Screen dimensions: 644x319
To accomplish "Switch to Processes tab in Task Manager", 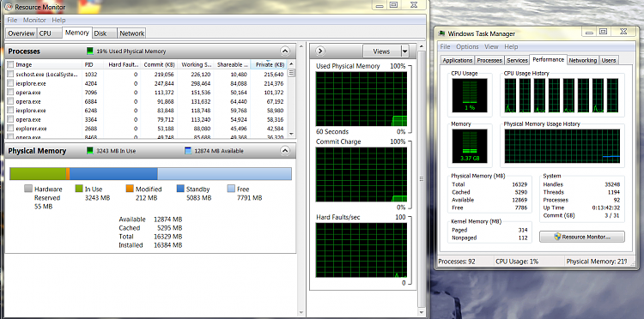I will pyautogui.click(x=489, y=60).
